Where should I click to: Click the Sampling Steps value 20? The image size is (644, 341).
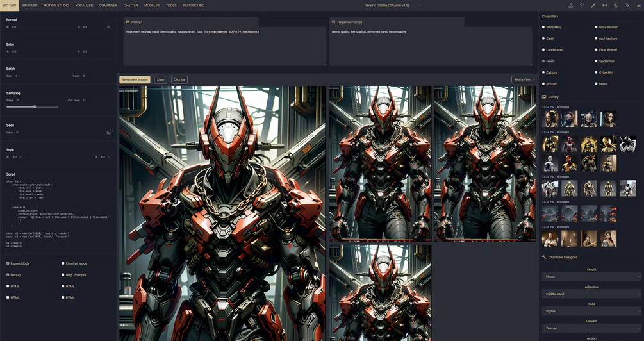pyautogui.click(x=18, y=100)
